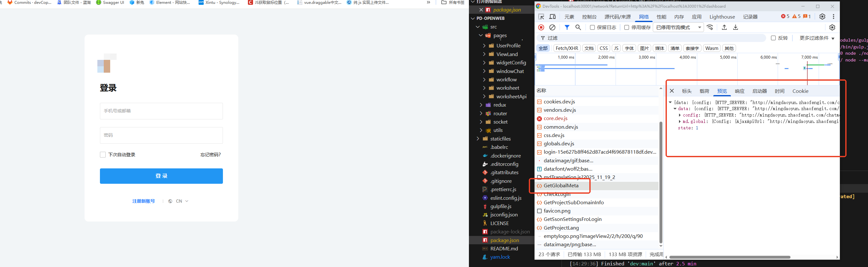868x267 pixels.
Task: Click the horizontal scrollbar under preview pane
Action: pos(730,257)
